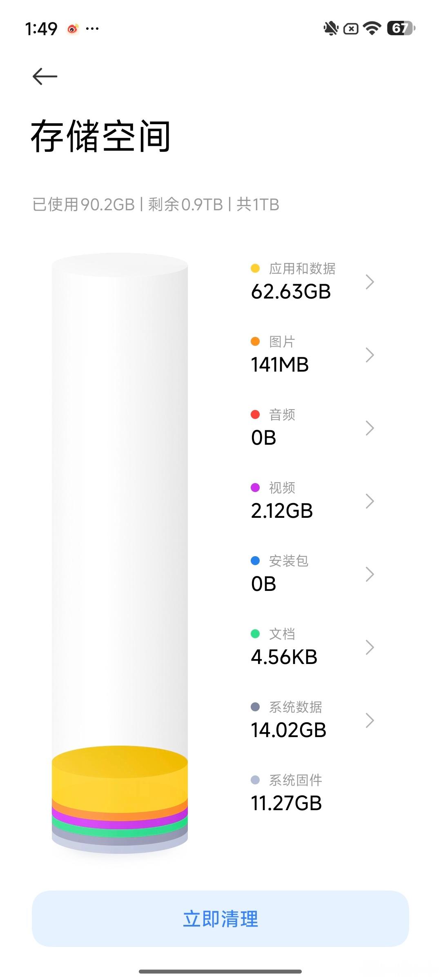The image size is (441, 980).
Task: Tap the muted bell status icon
Action: point(331,29)
